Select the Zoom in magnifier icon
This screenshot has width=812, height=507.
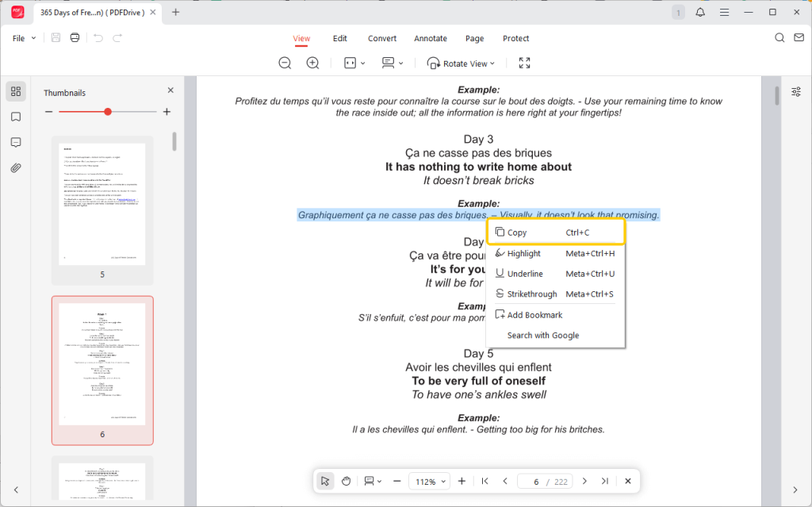312,63
